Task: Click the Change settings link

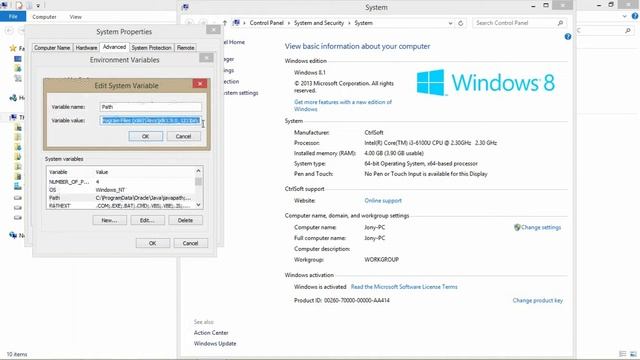Action: coord(541,227)
